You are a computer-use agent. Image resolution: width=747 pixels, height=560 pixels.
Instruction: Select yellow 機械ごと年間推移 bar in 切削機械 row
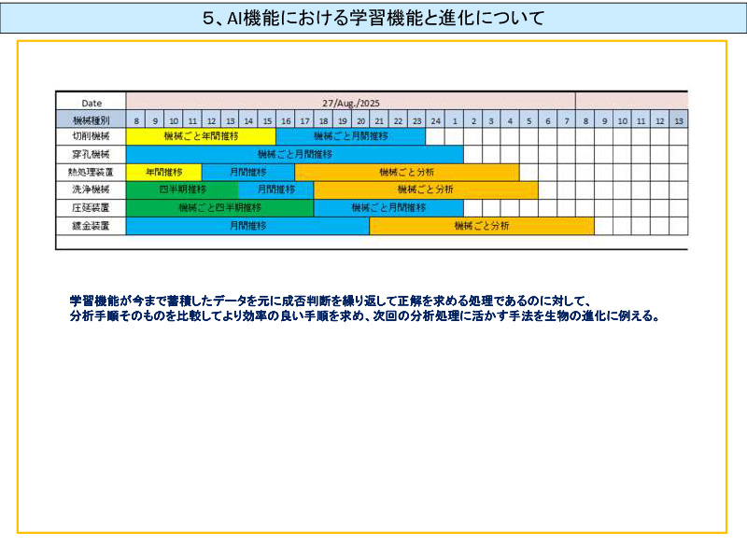click(x=201, y=136)
